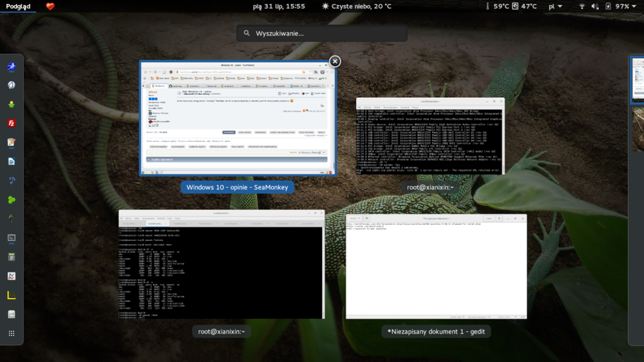
Task: Select the gedit unsaved document thumbnail
Action: (436, 266)
